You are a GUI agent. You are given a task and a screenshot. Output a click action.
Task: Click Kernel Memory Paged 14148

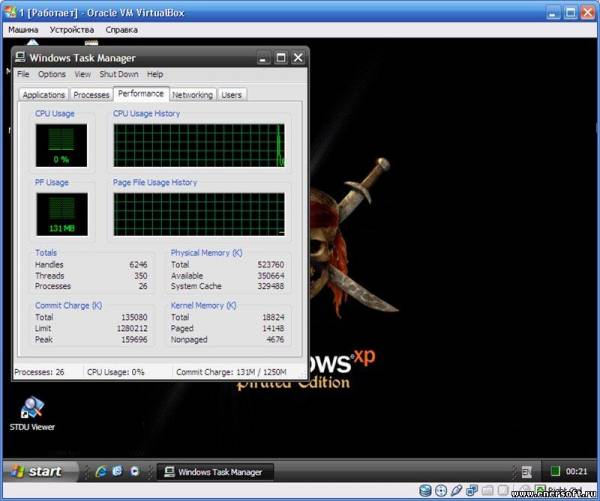[x=273, y=328]
